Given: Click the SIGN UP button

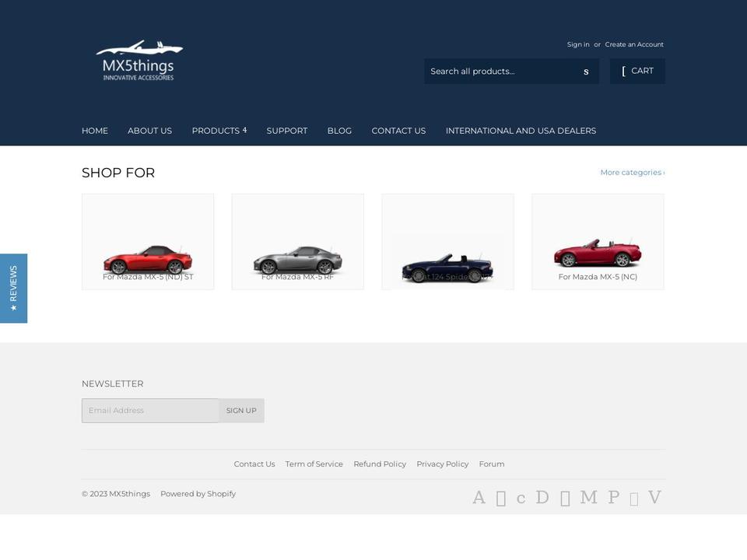Looking at the screenshot, I should point(241,410).
